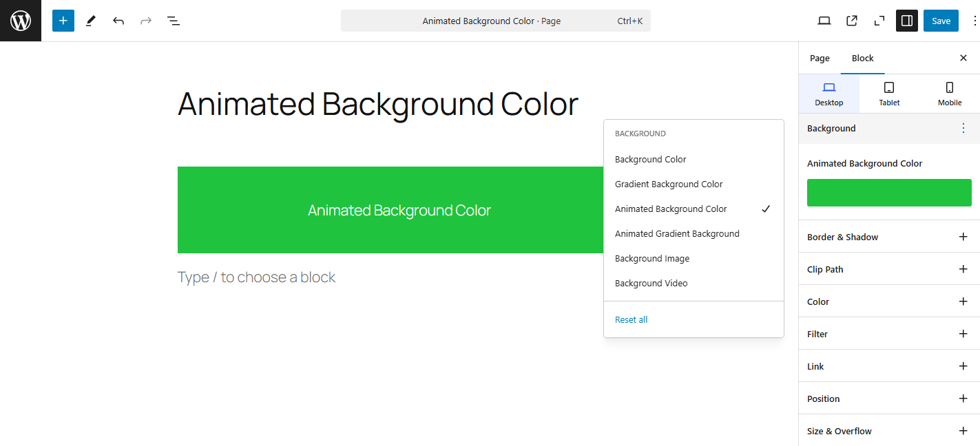Click the WordPress logo icon

[x=21, y=21]
